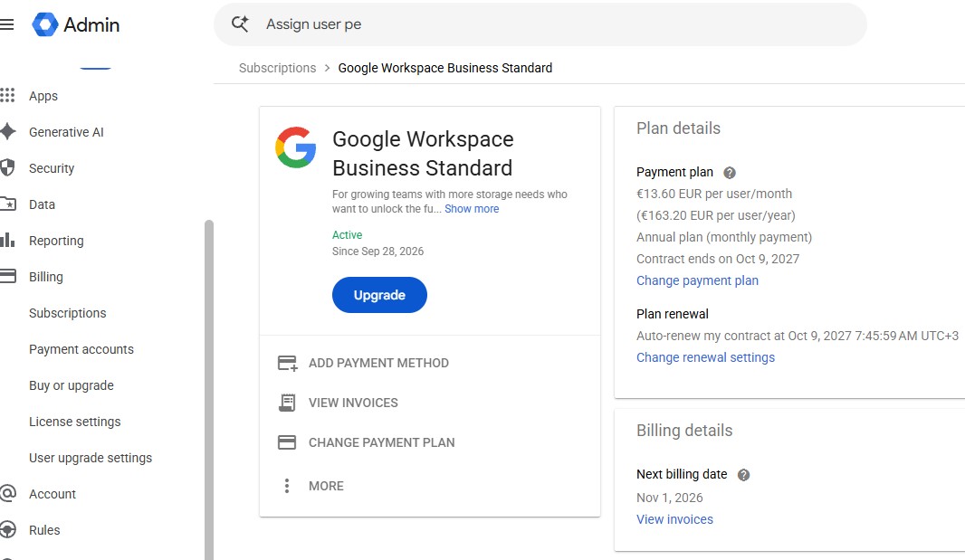Click the (€163.20 EUR per user/year) text

point(716,215)
